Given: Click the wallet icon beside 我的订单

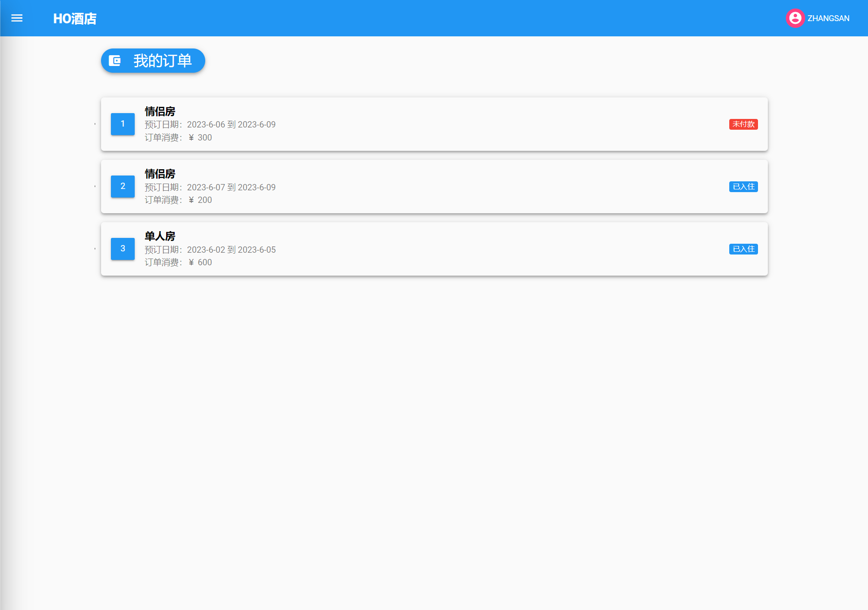Looking at the screenshot, I should [115, 61].
